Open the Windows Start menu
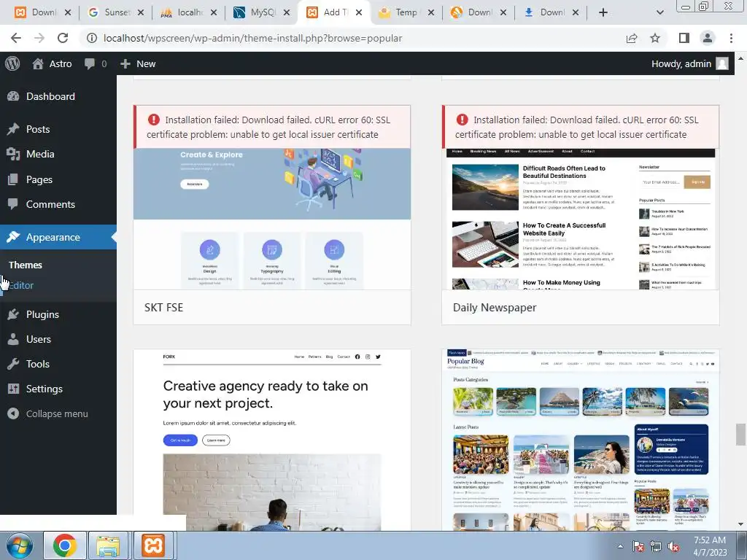This screenshot has height=560, width=747. [19, 545]
